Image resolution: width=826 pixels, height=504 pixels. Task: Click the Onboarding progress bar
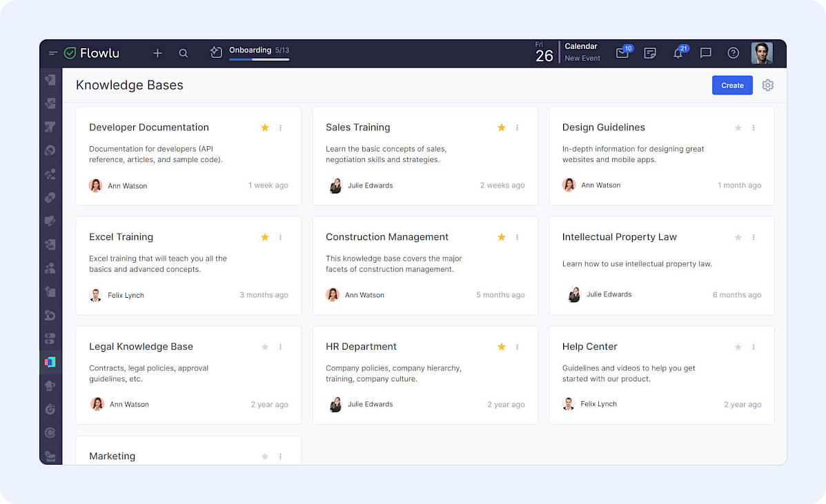(x=259, y=59)
